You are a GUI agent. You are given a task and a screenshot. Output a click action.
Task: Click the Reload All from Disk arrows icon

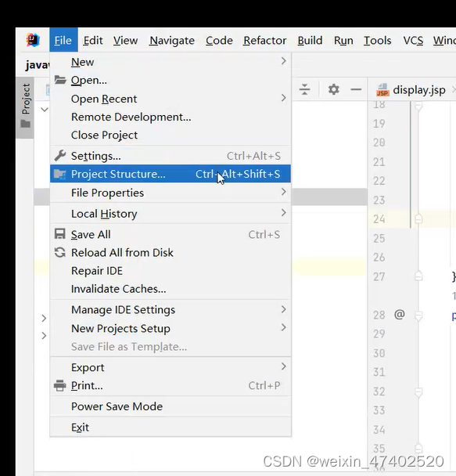[59, 252]
